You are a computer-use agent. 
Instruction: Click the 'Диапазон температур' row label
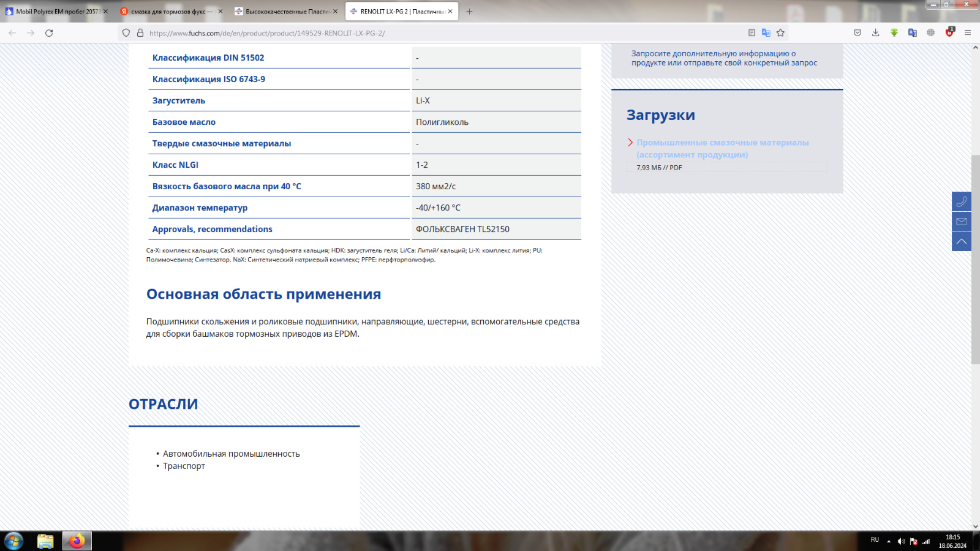[x=200, y=208]
